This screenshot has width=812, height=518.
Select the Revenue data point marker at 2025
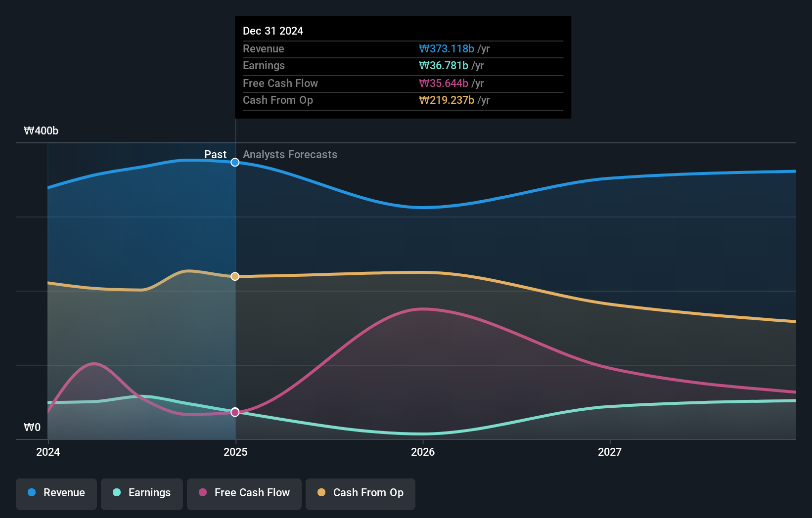click(234, 162)
